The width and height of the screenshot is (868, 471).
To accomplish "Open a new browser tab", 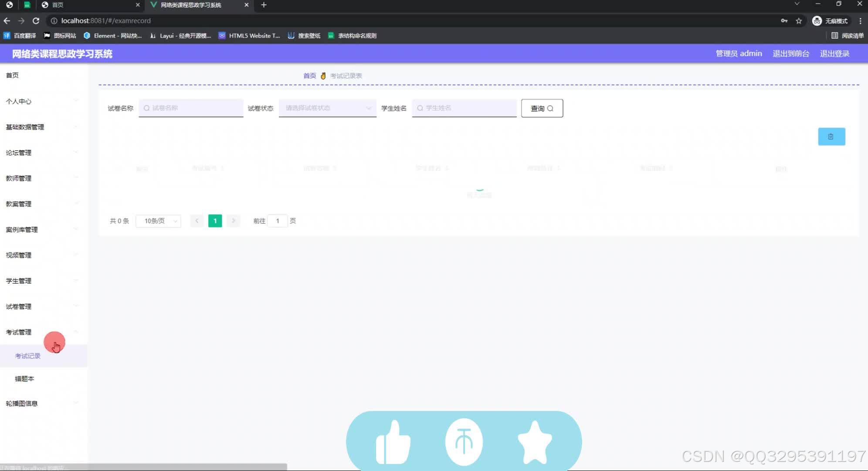I will click(264, 5).
